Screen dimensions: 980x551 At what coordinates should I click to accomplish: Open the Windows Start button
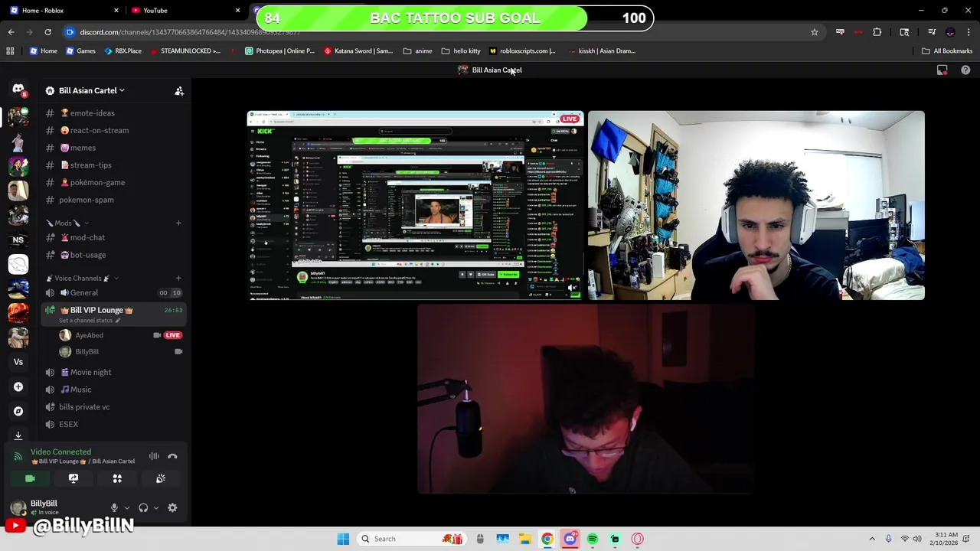343,539
